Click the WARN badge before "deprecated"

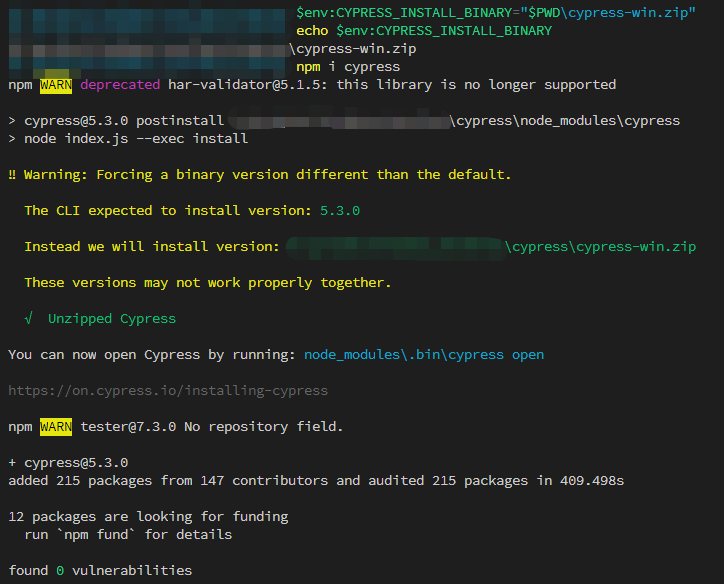click(x=56, y=85)
